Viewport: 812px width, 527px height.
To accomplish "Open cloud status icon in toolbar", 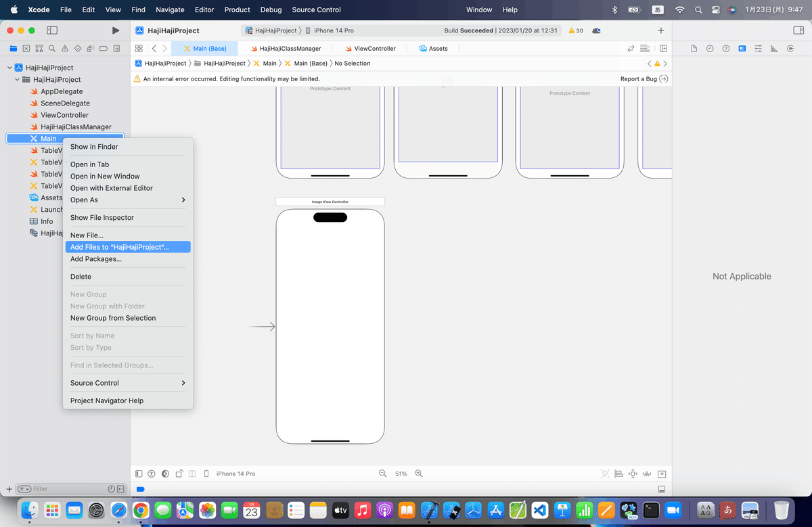I will pos(596,30).
